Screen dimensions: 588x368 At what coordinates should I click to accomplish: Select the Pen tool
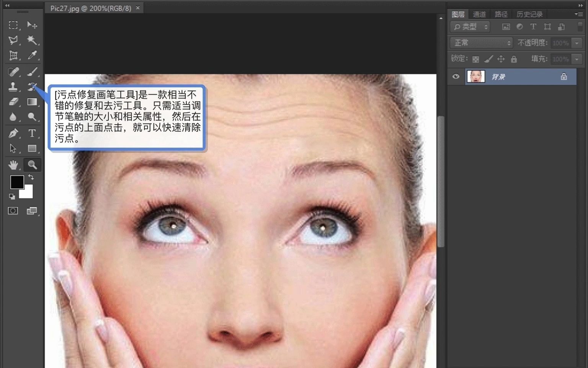click(x=14, y=133)
